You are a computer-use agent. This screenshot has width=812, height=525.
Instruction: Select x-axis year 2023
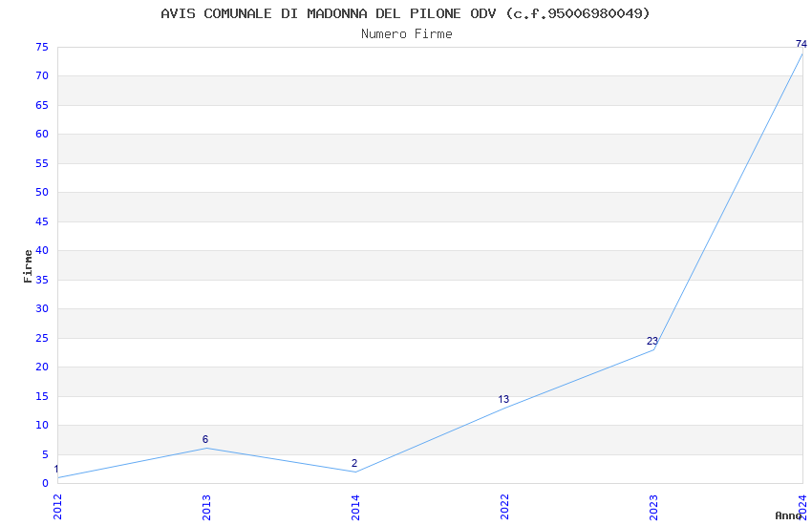click(x=653, y=507)
